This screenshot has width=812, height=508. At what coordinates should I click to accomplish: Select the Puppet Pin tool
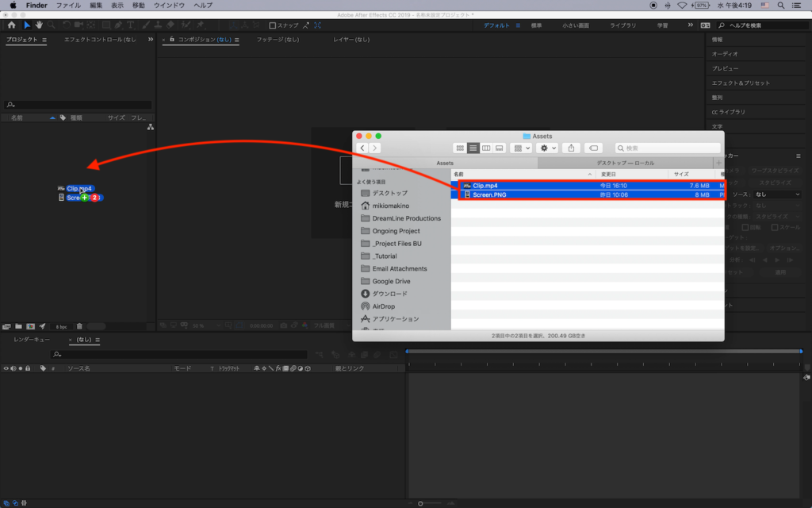point(200,25)
